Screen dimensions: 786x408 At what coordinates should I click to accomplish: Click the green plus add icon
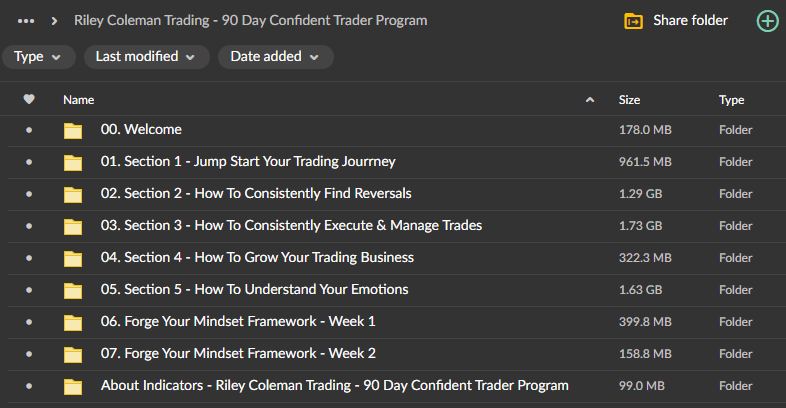(767, 20)
